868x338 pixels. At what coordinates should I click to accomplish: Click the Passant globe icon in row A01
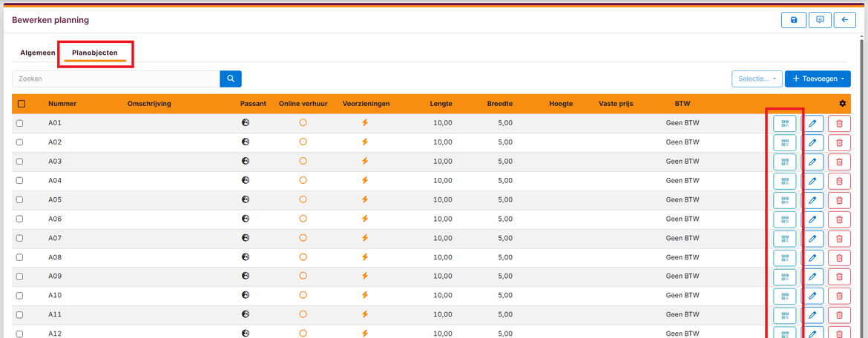tap(246, 123)
